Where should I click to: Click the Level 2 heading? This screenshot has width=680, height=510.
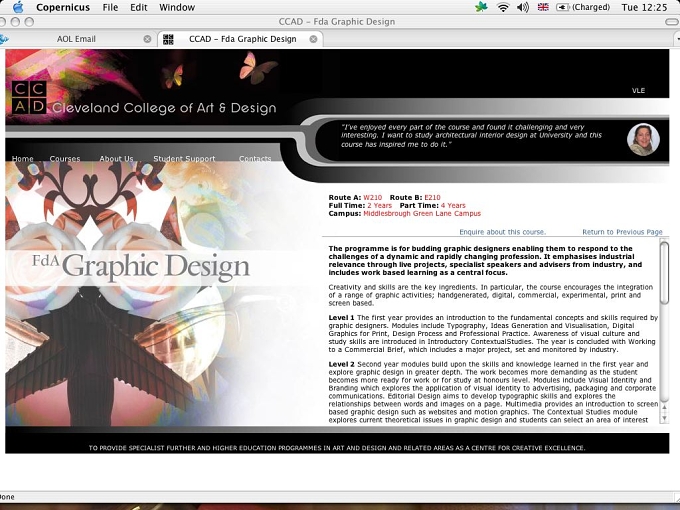click(341, 364)
